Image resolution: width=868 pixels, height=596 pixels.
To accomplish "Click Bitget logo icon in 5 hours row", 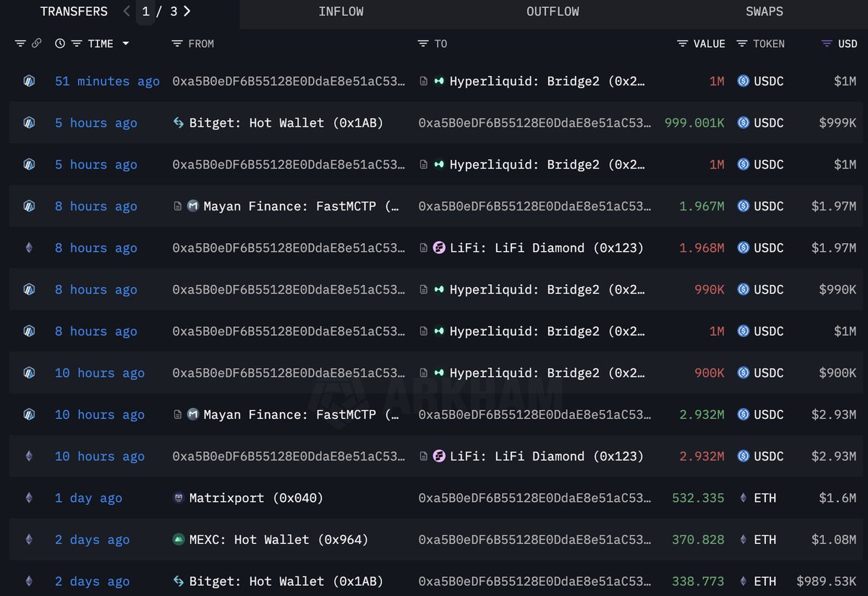I will click(179, 123).
